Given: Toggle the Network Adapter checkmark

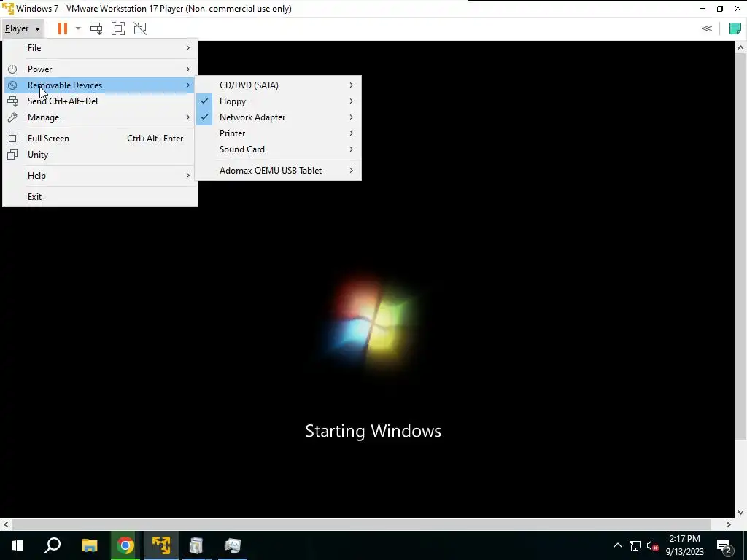Looking at the screenshot, I should point(204,117).
